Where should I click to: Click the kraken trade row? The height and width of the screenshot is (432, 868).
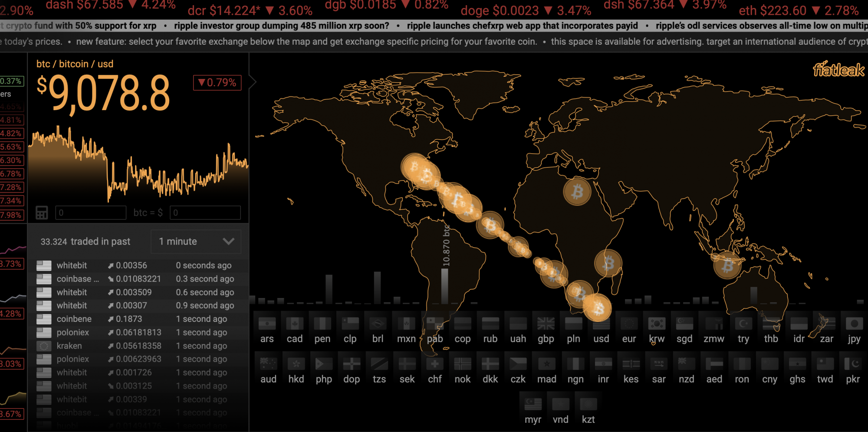click(138, 346)
